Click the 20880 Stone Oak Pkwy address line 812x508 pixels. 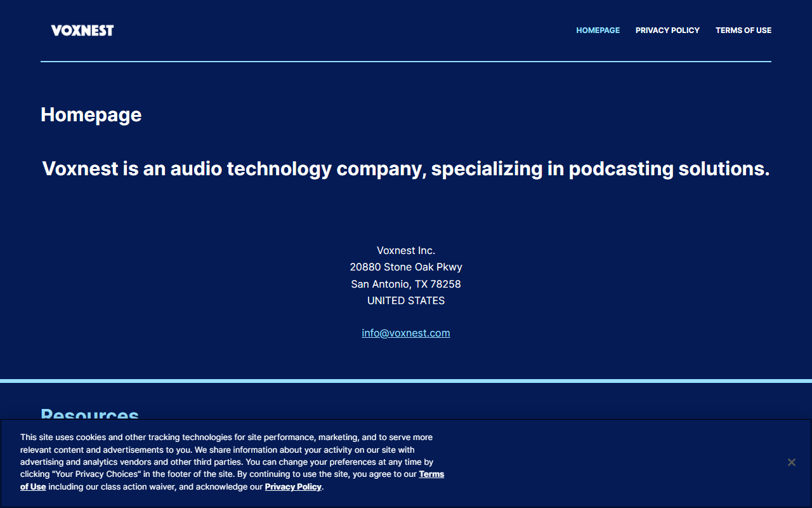406,267
